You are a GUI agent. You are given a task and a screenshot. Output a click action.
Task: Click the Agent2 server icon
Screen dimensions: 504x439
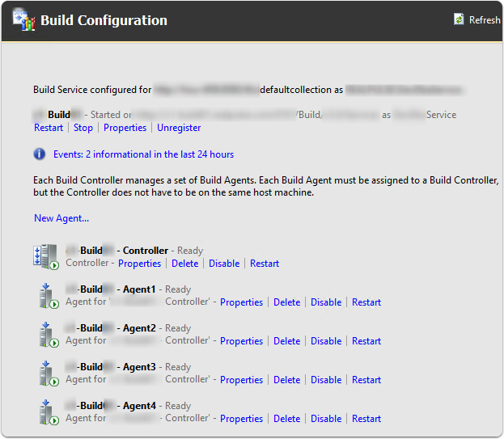[x=49, y=335]
